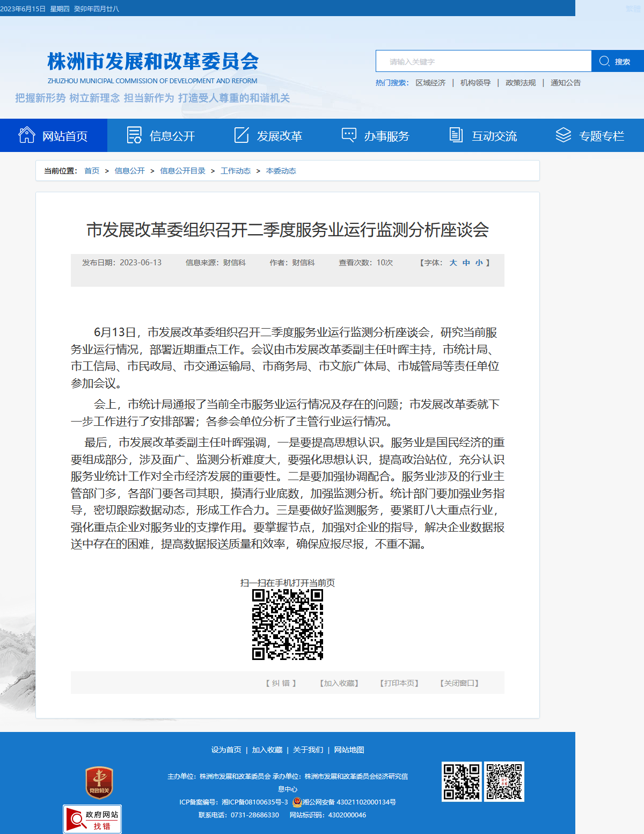The width and height of the screenshot is (644, 834).
Task: Set font size to 中
Action: coord(466,263)
